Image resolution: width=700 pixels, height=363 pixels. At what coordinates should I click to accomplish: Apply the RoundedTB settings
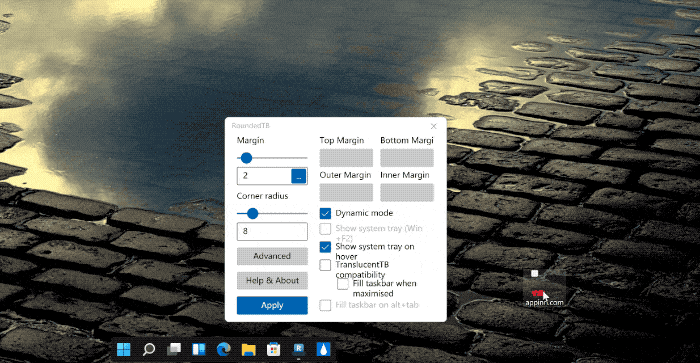tap(272, 305)
